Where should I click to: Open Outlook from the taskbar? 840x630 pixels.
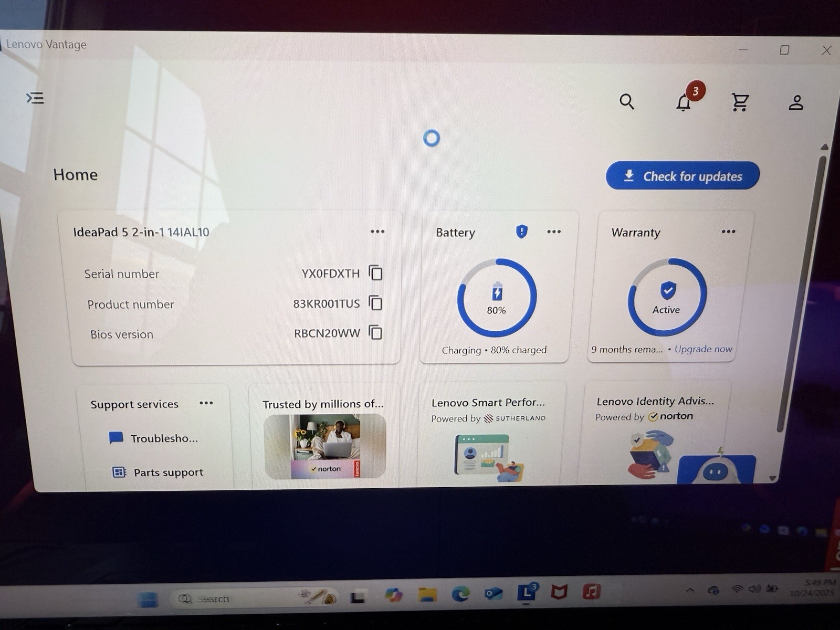coord(493,593)
